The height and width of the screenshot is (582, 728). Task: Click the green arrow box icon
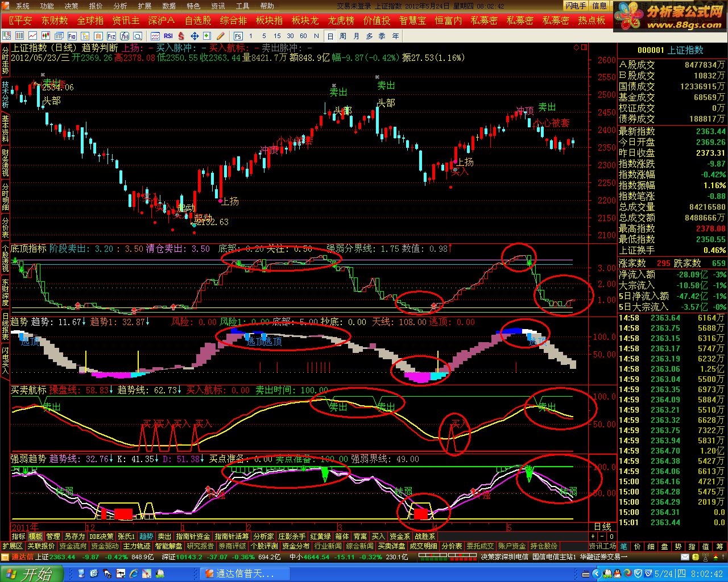coord(208,36)
